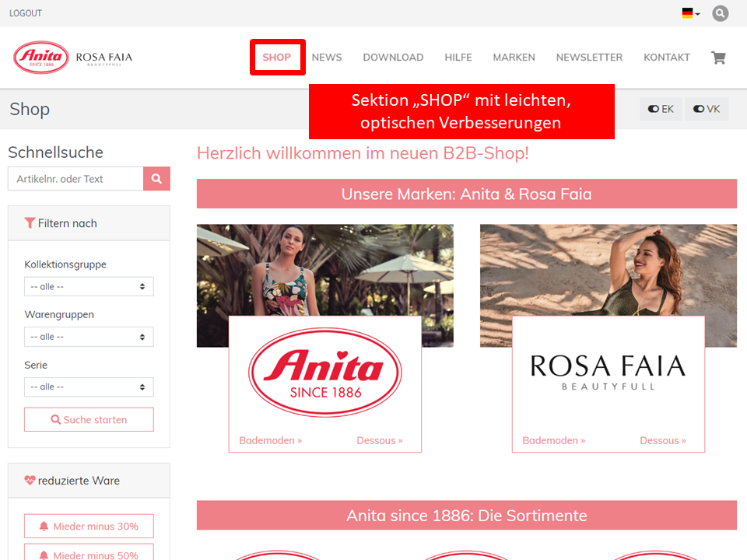Image resolution: width=747 pixels, height=560 pixels.
Task: Open the NEWS menu item
Action: tap(327, 58)
